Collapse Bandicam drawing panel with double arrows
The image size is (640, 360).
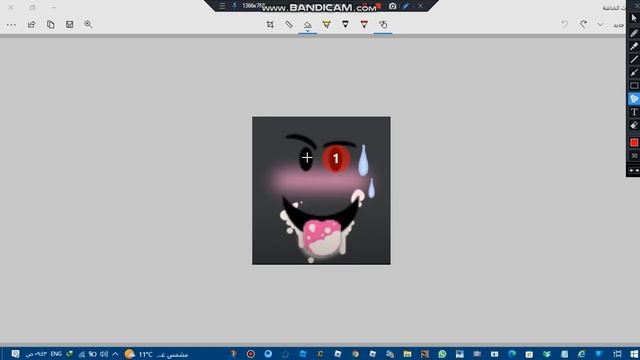click(x=634, y=170)
